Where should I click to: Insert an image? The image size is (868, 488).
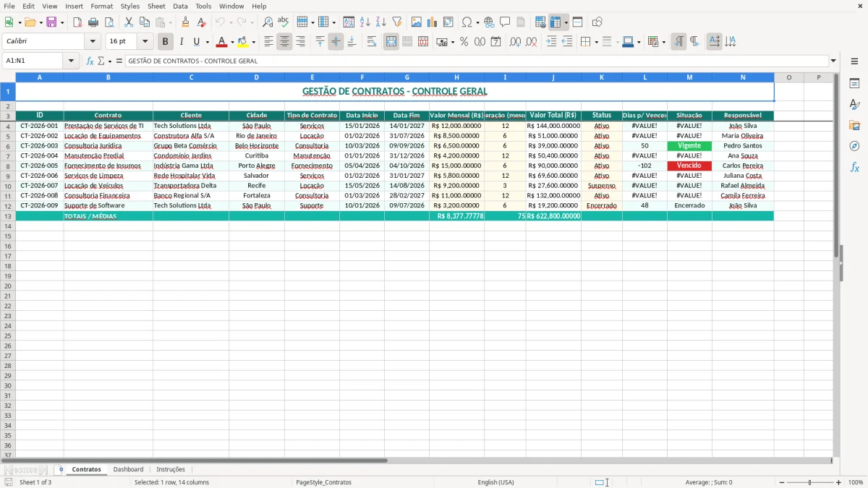click(417, 22)
